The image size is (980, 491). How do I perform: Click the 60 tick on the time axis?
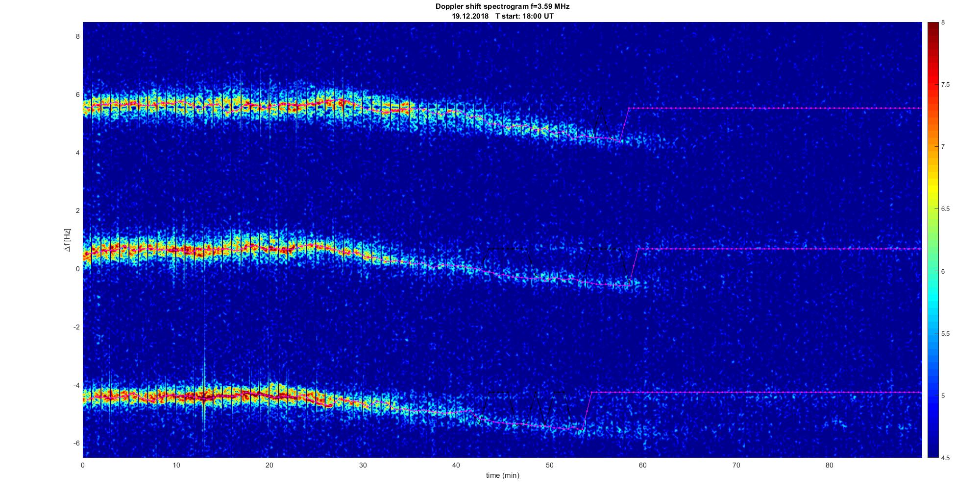pos(643,465)
